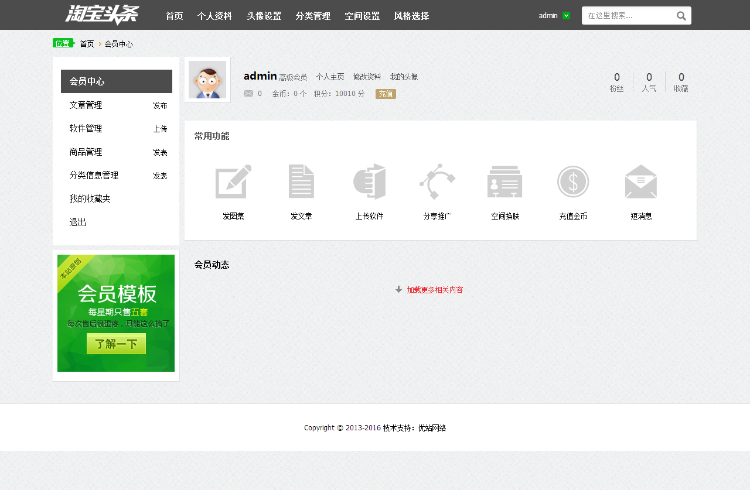Expand the admin dropdown arrow in header
Screen dimensions: 750x490
tap(566, 16)
